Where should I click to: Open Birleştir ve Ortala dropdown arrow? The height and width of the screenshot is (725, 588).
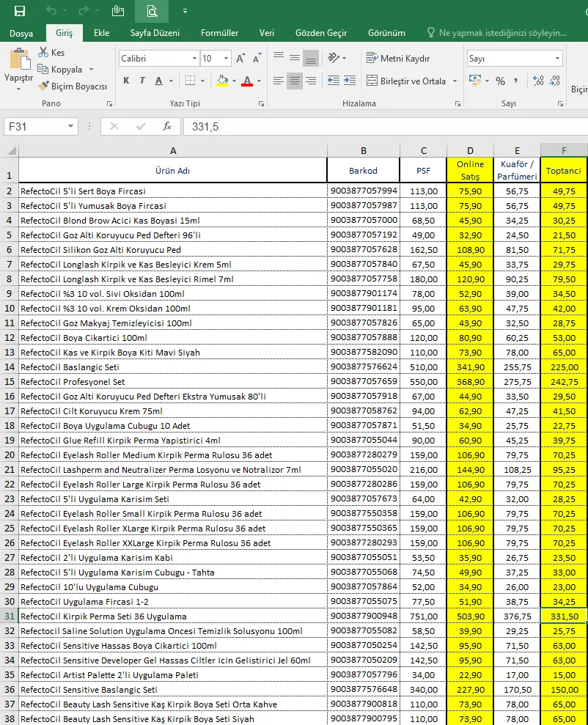pos(455,81)
